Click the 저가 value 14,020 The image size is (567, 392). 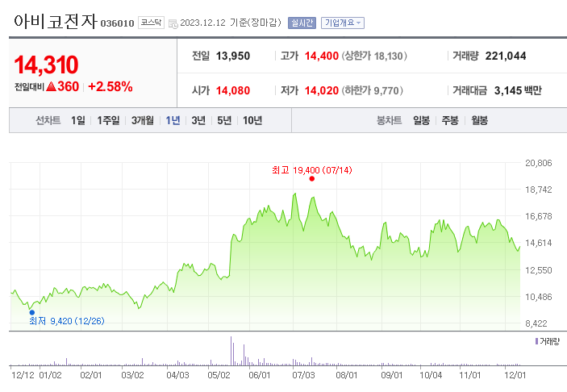pos(322,90)
